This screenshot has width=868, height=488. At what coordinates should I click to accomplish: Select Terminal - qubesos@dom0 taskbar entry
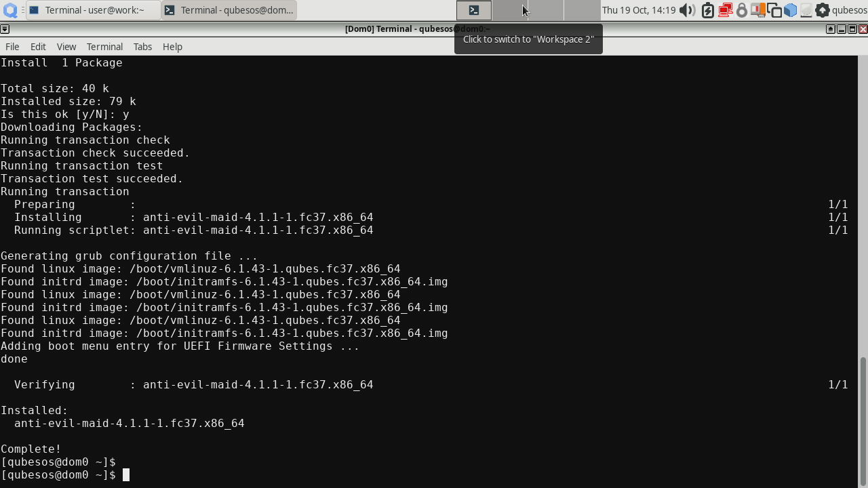point(229,10)
